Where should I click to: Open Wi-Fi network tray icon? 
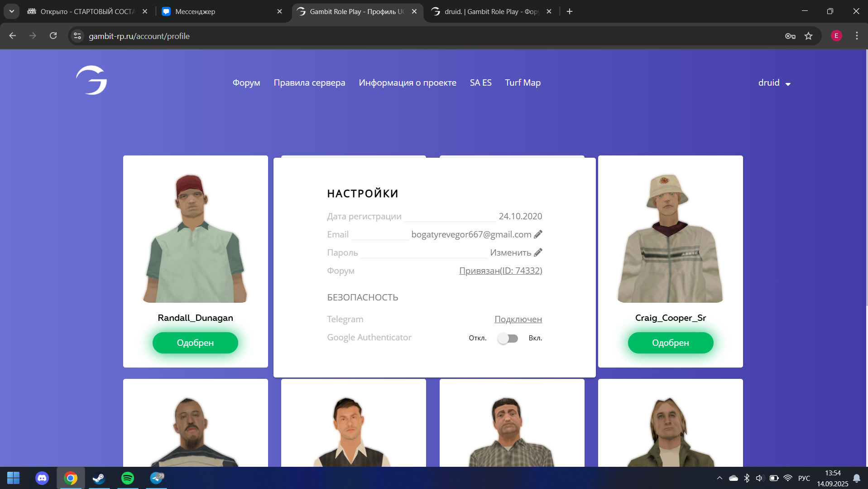tap(788, 478)
